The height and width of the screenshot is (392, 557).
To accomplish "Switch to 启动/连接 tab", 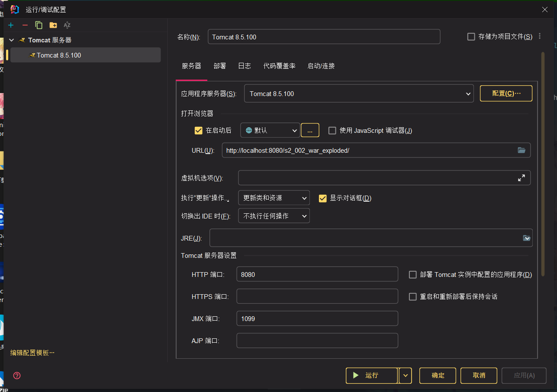I will [321, 66].
